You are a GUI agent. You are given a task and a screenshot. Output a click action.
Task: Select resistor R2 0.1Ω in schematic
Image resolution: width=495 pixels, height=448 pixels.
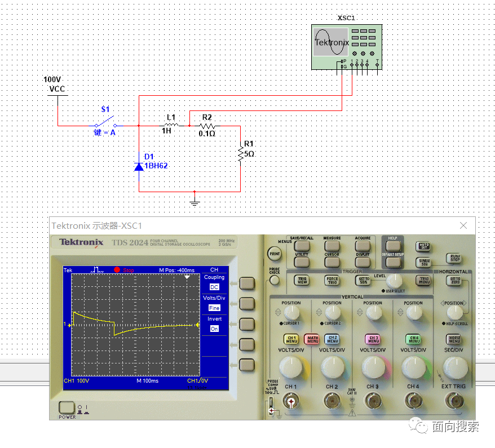pos(207,126)
